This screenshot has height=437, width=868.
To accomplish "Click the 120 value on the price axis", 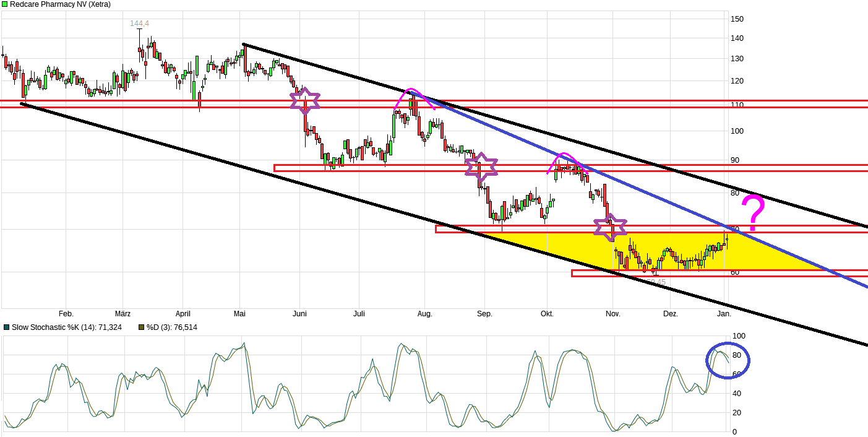I will (737, 81).
